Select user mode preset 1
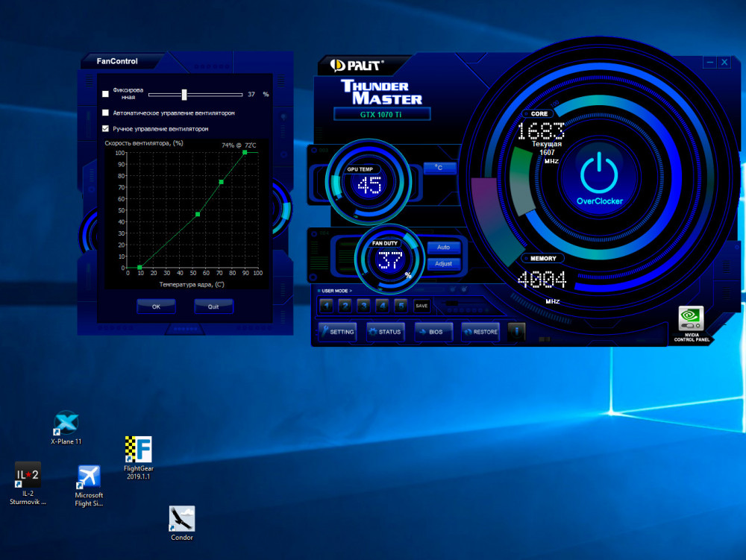 (x=326, y=306)
